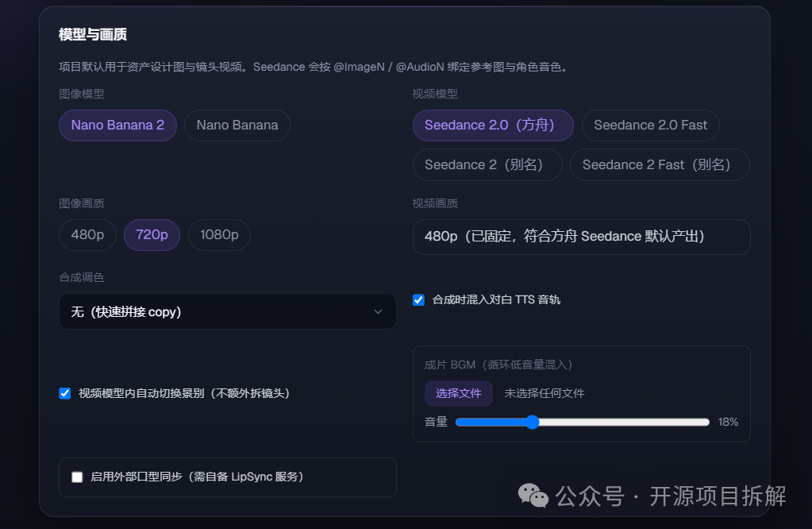Set image quality to 720p
The image size is (812, 529).
coord(152,234)
